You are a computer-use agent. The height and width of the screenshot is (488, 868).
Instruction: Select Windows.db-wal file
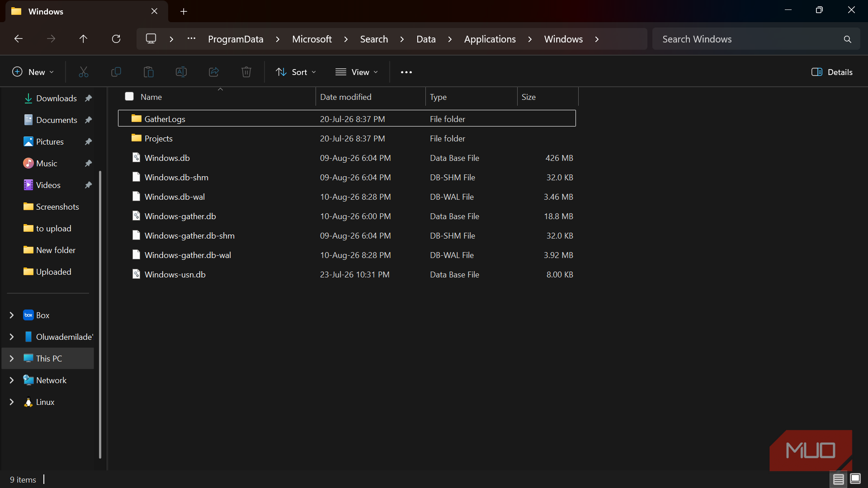point(347,197)
